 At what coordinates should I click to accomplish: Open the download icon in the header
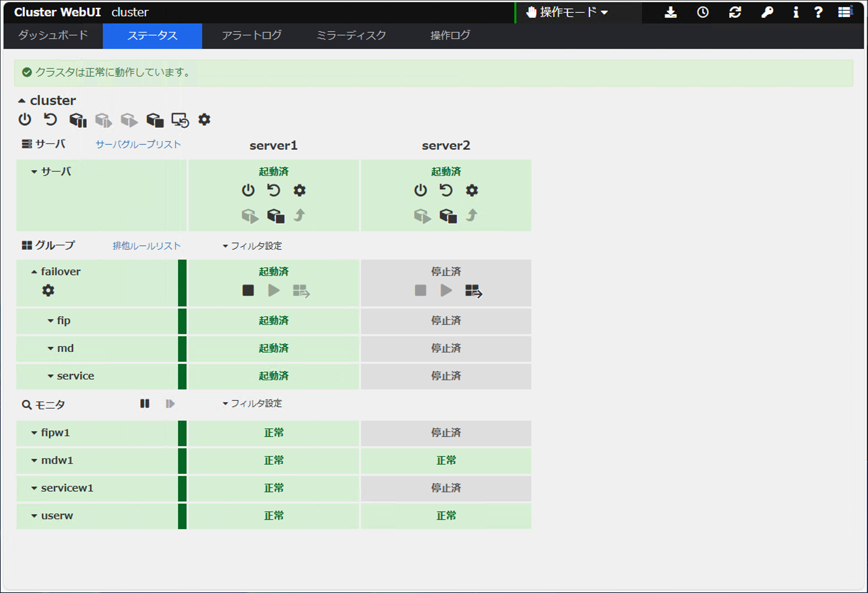[x=670, y=12]
